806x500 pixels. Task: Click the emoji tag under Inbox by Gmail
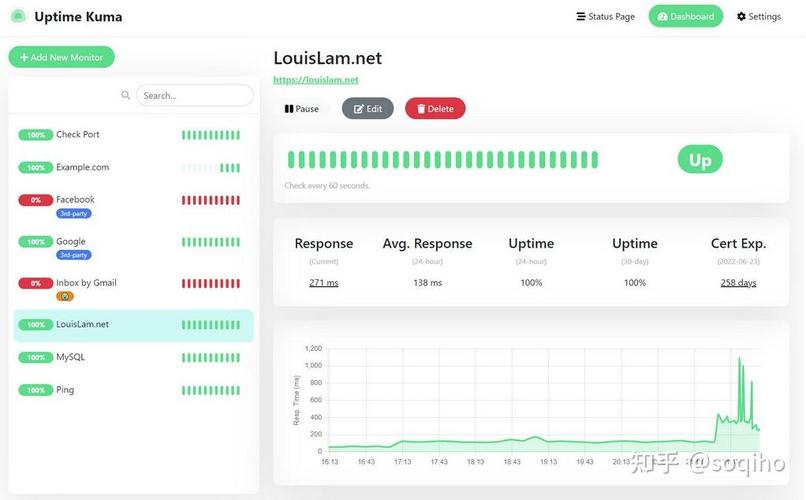[x=65, y=296]
